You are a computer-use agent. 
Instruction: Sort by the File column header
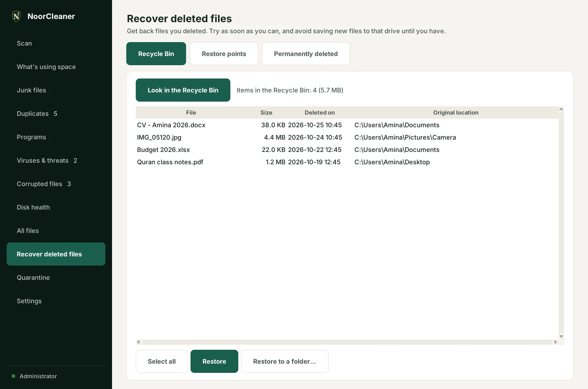tap(191, 113)
